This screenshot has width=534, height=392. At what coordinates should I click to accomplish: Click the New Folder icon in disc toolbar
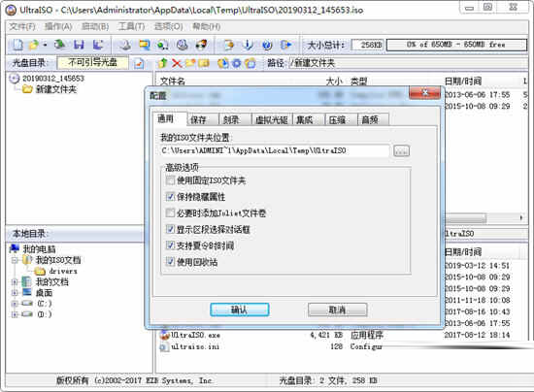coord(190,63)
